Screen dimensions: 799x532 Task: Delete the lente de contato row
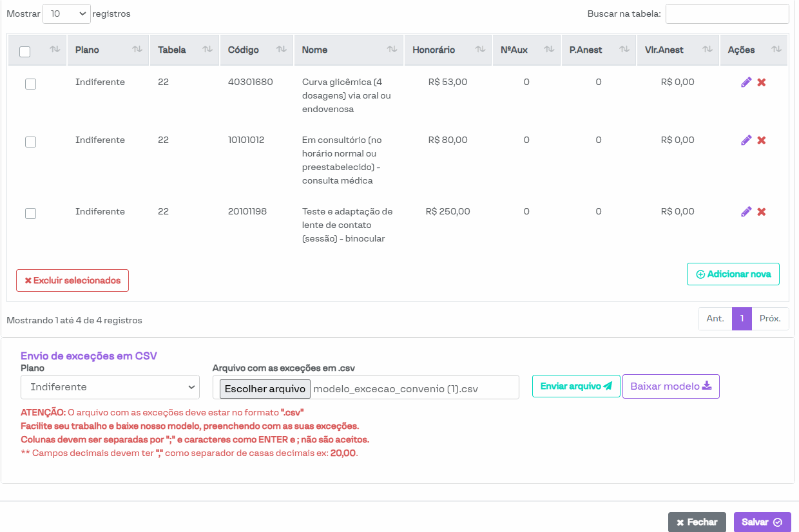(761, 212)
